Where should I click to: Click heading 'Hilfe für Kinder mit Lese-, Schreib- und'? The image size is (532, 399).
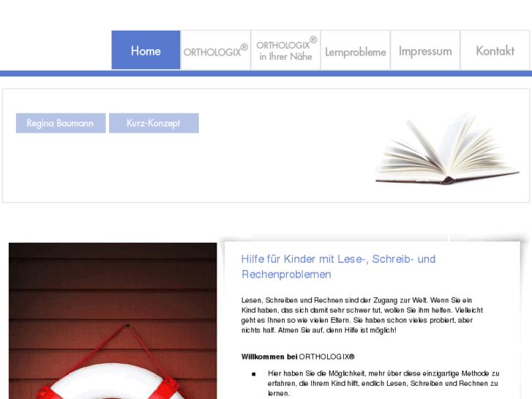coord(338,259)
